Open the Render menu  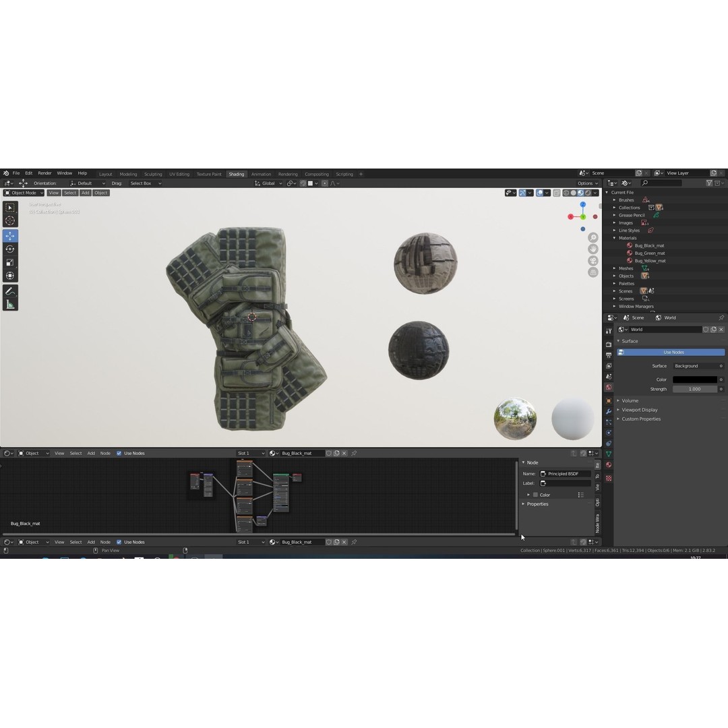pyautogui.click(x=44, y=173)
